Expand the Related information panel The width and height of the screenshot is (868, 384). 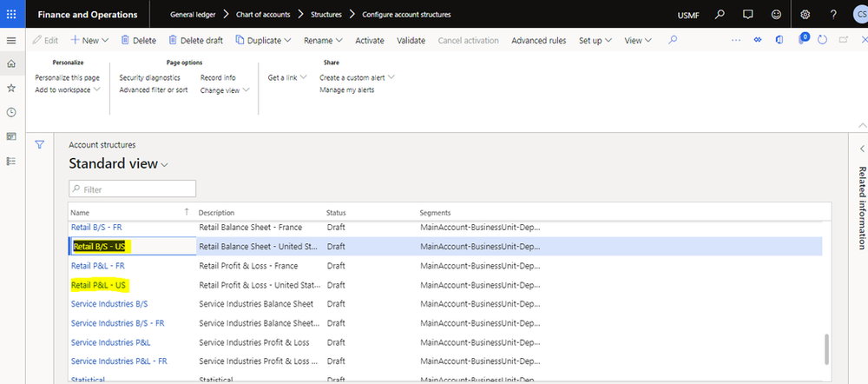[861, 149]
